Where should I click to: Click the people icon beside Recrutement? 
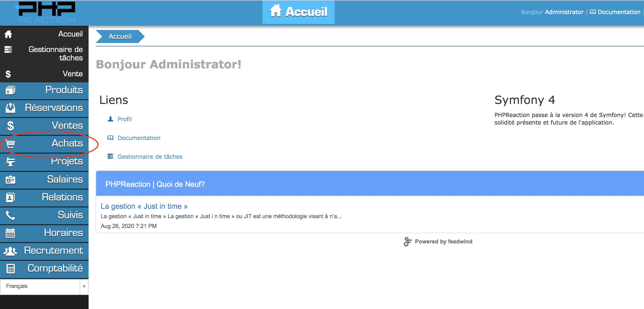pyautogui.click(x=10, y=251)
